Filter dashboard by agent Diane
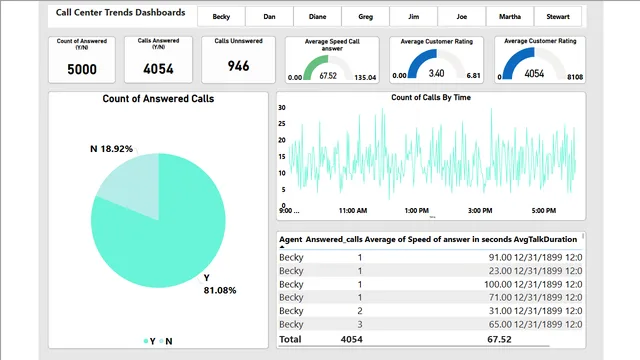Image resolution: width=640 pixels, height=360 pixels. coord(318,17)
